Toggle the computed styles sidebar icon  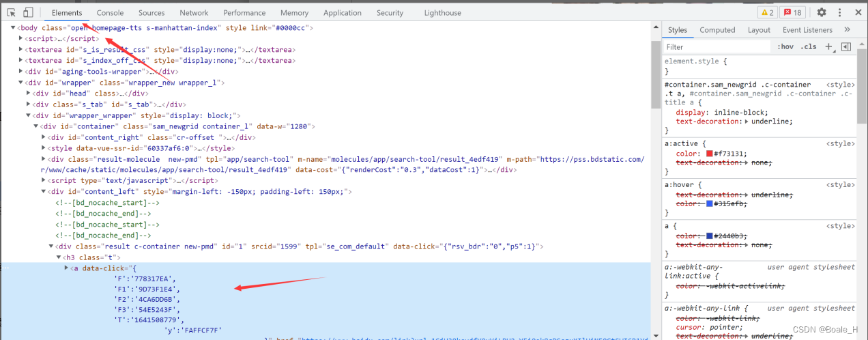point(846,46)
